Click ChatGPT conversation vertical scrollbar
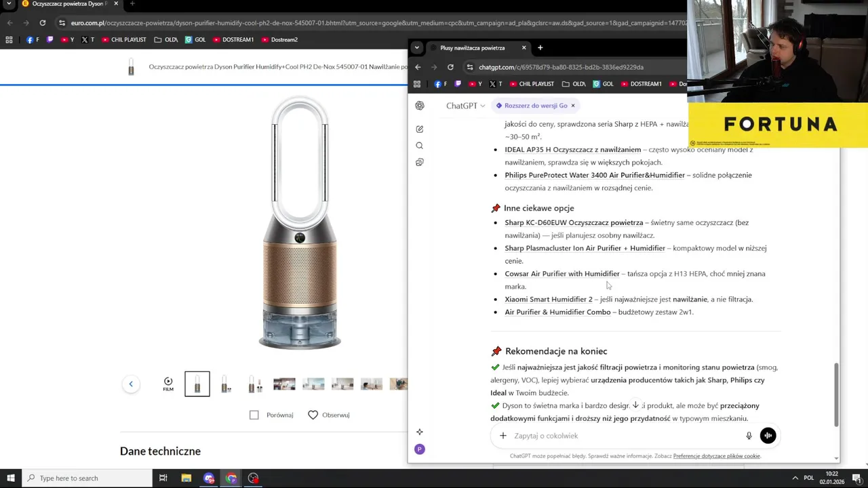This screenshot has width=868, height=488. pos(836,394)
